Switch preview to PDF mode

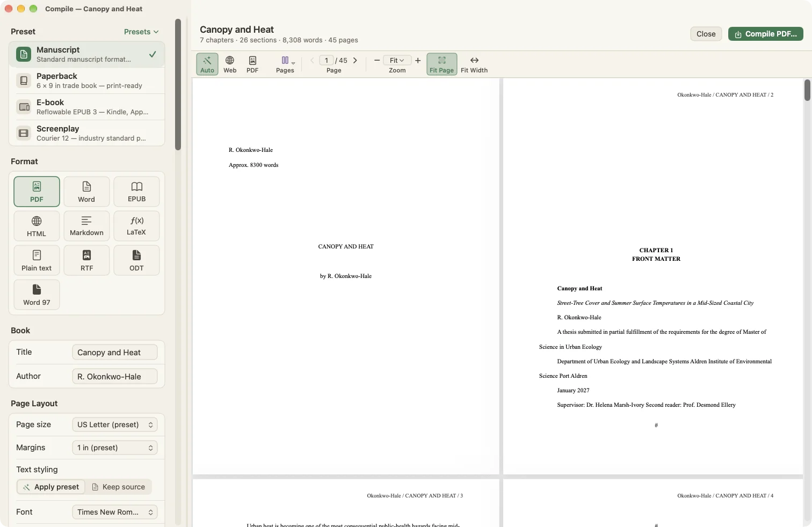tap(252, 64)
